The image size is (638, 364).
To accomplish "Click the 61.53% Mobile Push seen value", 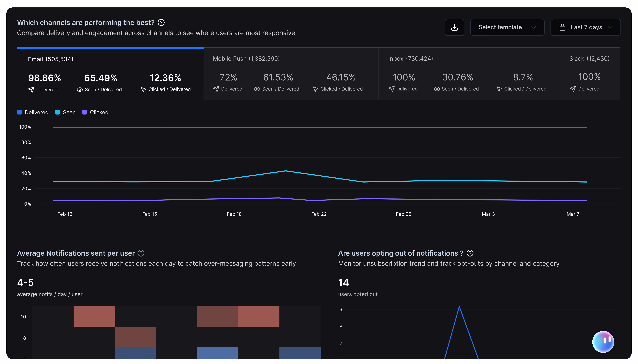I will pyautogui.click(x=278, y=77).
